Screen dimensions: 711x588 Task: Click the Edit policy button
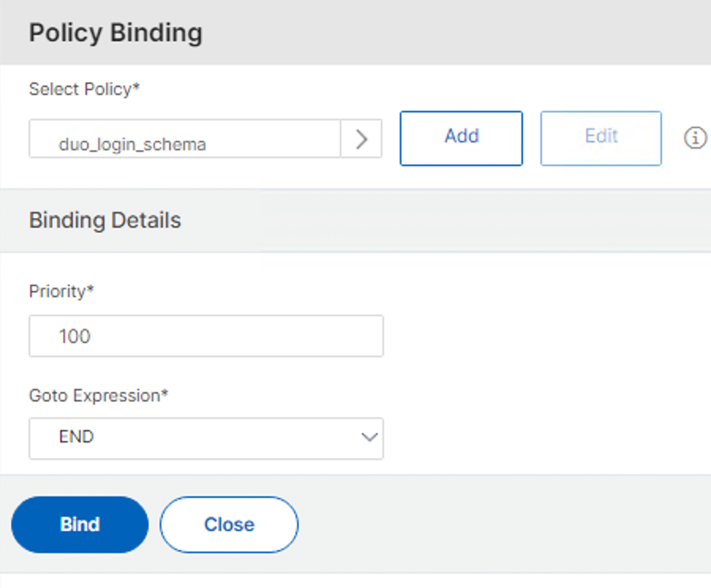[x=600, y=138]
